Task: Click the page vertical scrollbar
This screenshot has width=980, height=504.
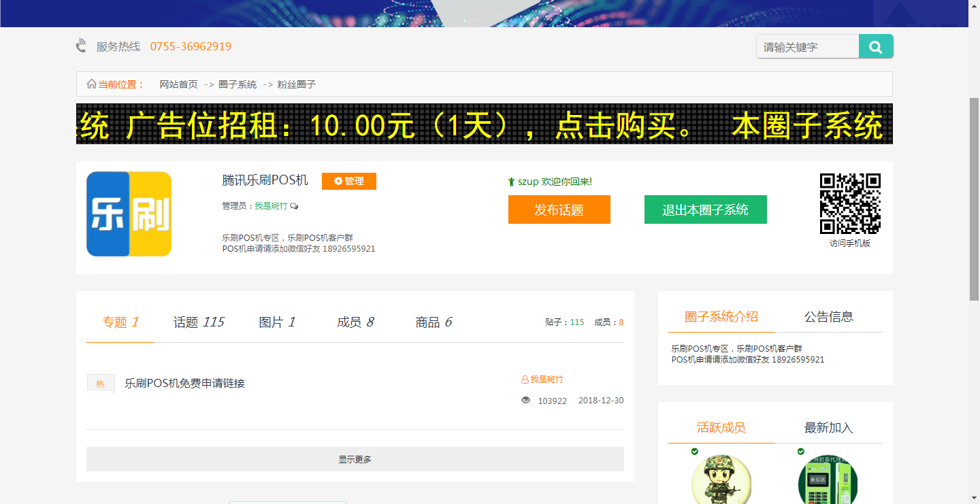Action: pyautogui.click(x=974, y=197)
